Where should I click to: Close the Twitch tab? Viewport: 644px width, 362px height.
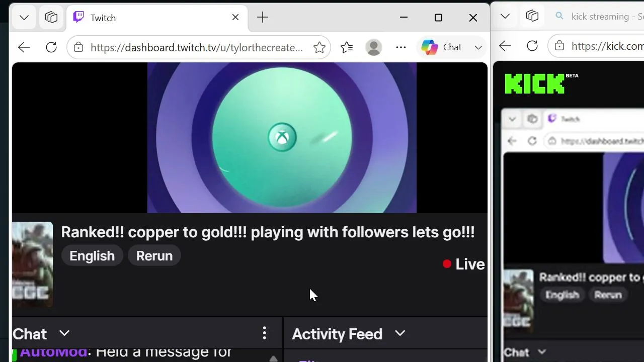coord(235,18)
